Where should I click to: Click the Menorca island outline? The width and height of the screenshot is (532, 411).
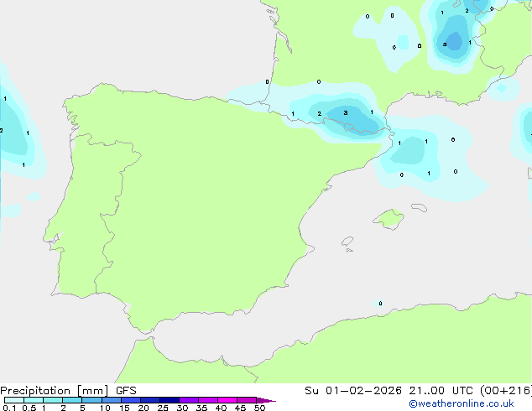[x=420, y=207]
